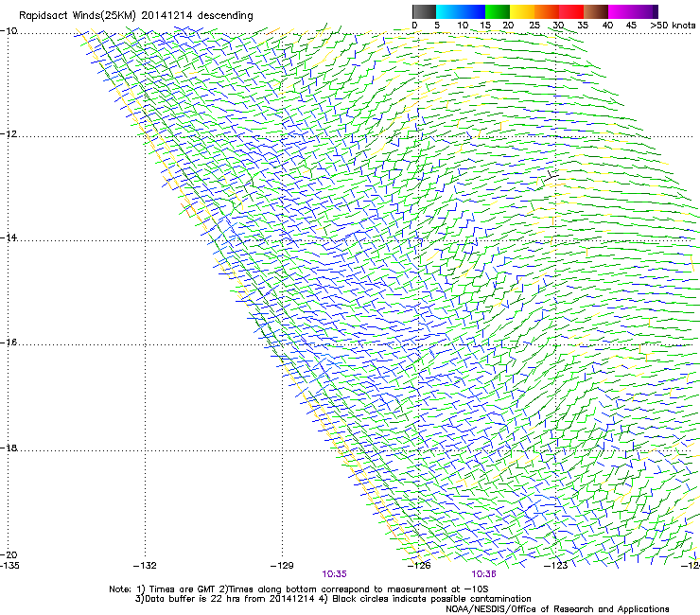Click the '5' legend scale label
700x615 pixels.
(437, 26)
